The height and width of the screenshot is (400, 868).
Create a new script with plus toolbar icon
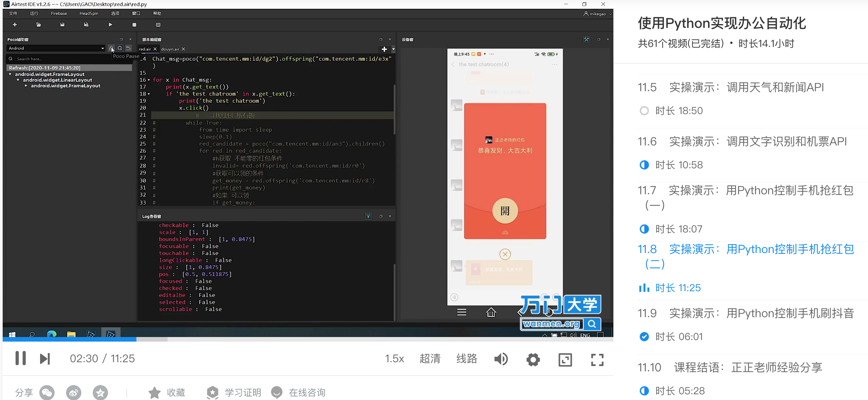[15, 25]
